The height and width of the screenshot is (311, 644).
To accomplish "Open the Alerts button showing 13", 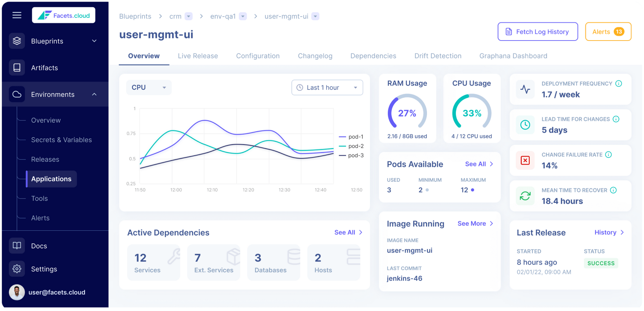I will (x=608, y=32).
